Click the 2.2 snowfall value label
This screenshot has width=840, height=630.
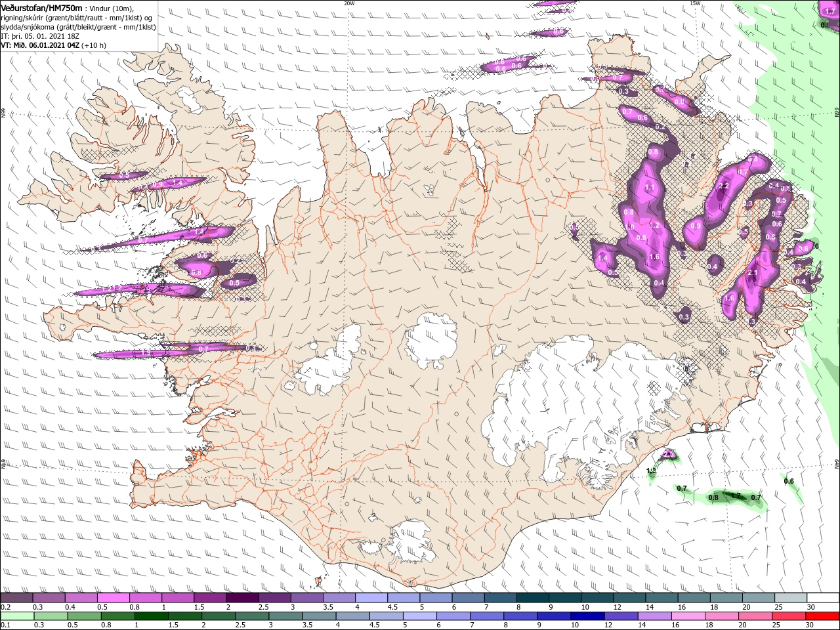click(x=724, y=186)
